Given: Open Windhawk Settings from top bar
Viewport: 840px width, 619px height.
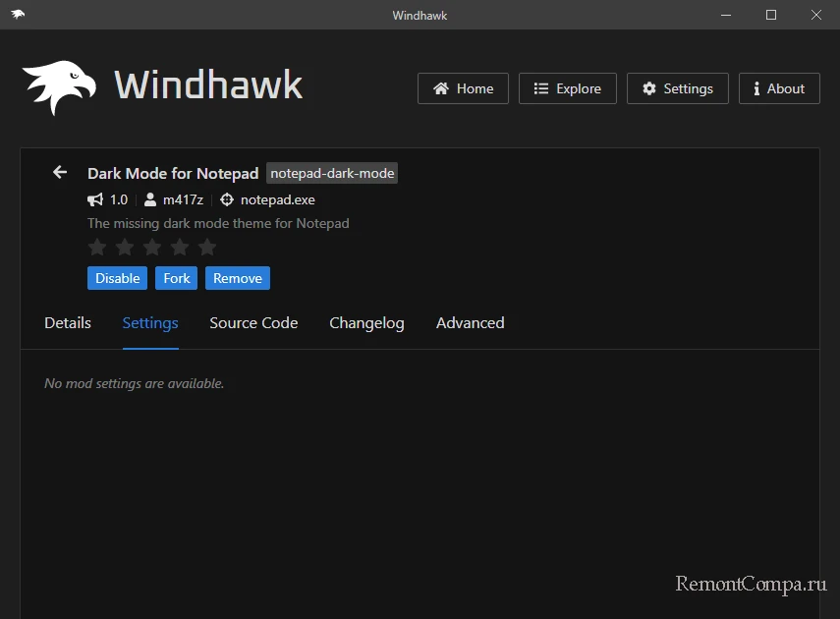Looking at the screenshot, I should (x=677, y=88).
